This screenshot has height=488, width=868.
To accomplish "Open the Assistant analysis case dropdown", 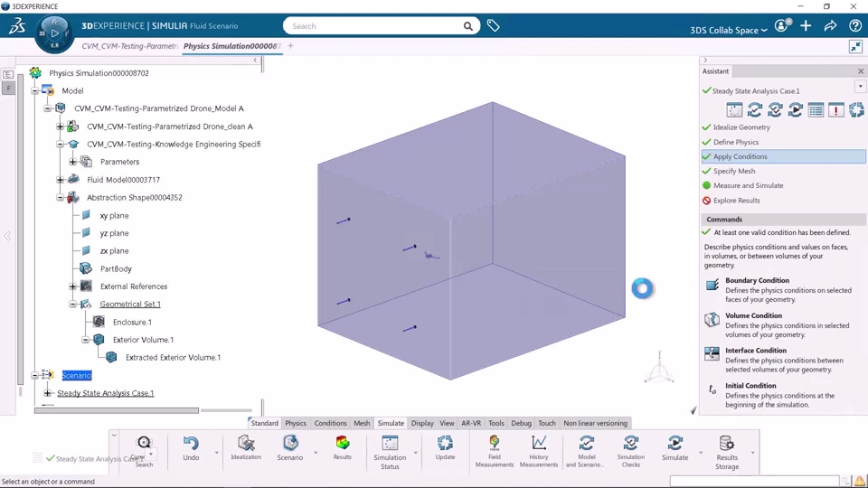I will 860,87.
